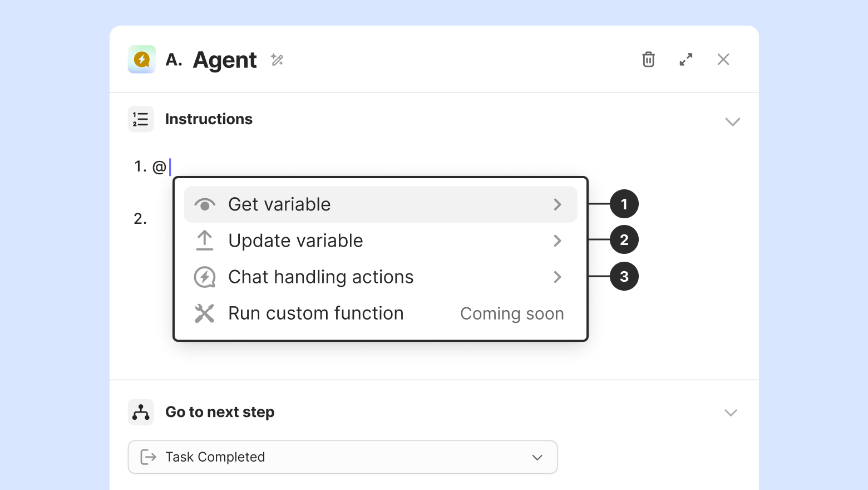Image resolution: width=868 pixels, height=490 pixels.
Task: Collapse the Go to next step section
Action: pyautogui.click(x=731, y=413)
